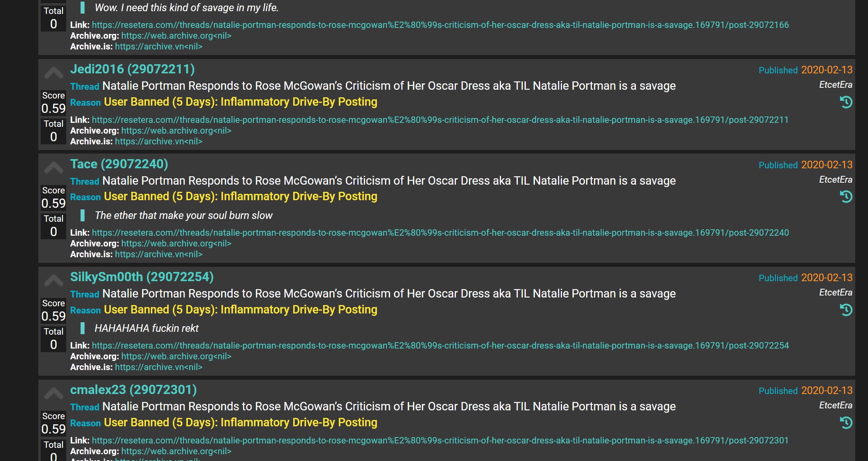The width and height of the screenshot is (868, 461).
Task: Open Archive.org link in Jedi2016 entry
Action: tap(176, 130)
